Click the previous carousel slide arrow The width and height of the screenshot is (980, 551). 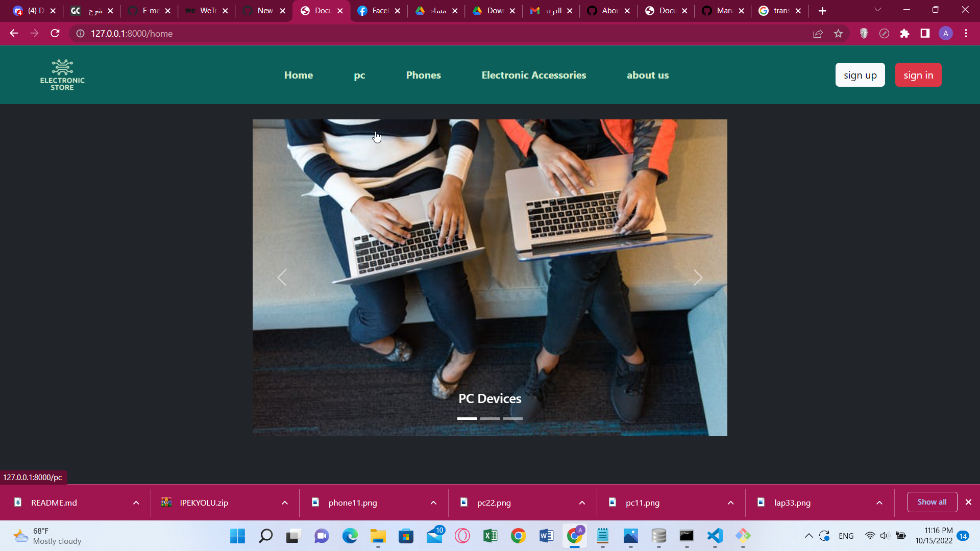(x=282, y=278)
